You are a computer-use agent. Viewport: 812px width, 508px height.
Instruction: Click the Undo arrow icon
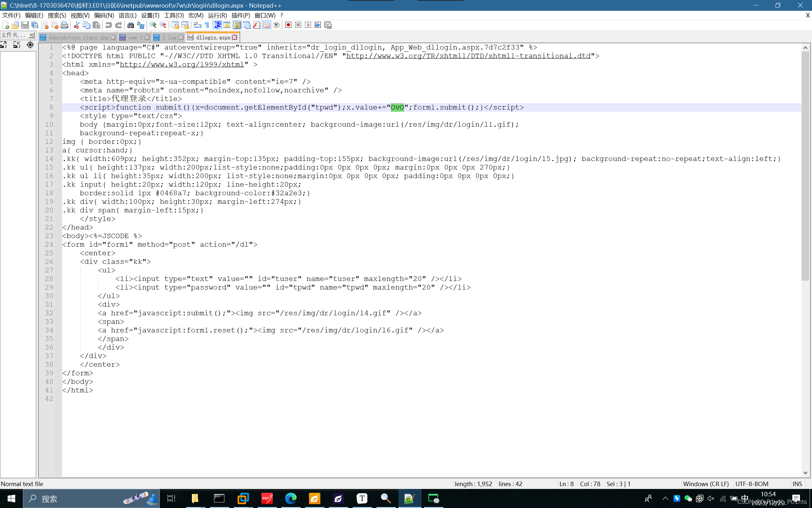[108, 25]
